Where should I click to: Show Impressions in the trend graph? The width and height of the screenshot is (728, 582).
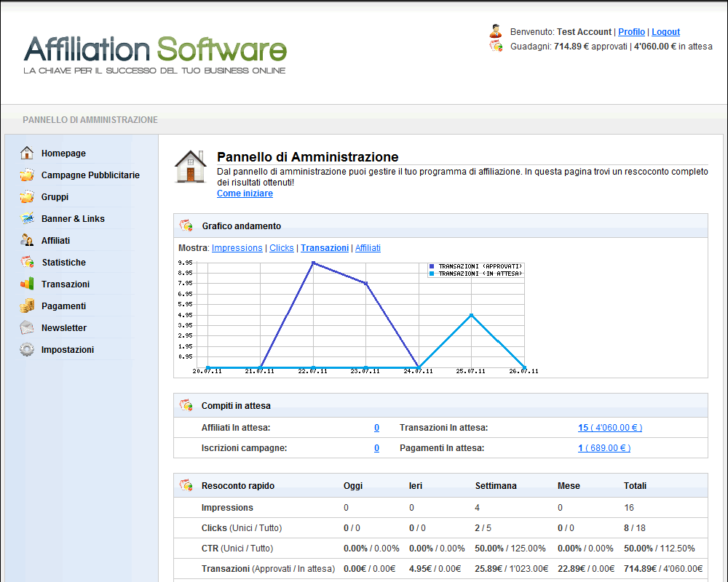pyautogui.click(x=237, y=248)
